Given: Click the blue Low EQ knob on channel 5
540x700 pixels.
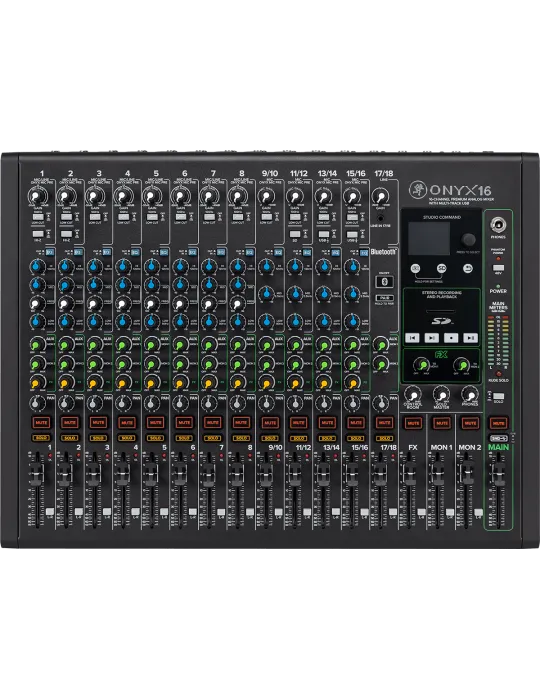Looking at the screenshot, I should click(x=151, y=321).
